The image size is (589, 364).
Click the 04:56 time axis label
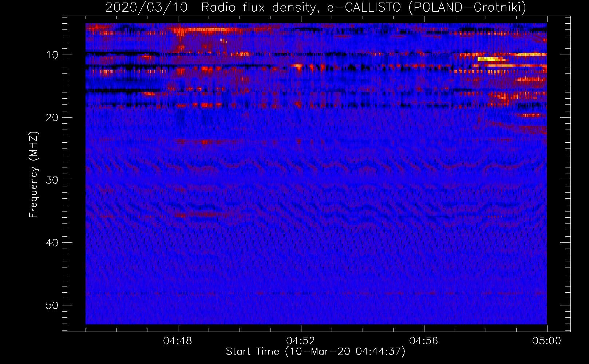coord(423,341)
